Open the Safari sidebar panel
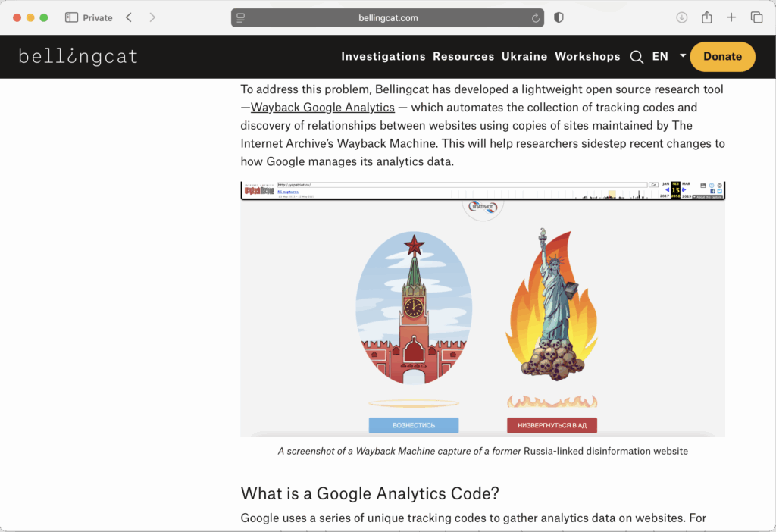Viewport: 776px width, 532px height. click(x=72, y=17)
